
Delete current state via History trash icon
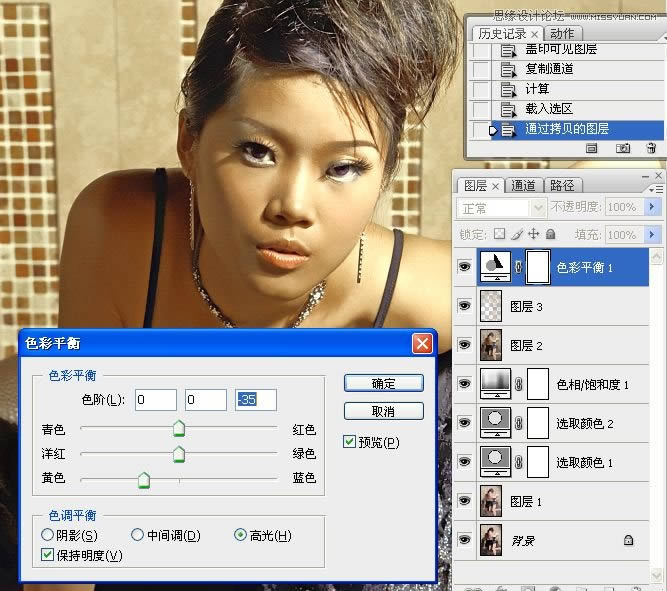point(651,148)
